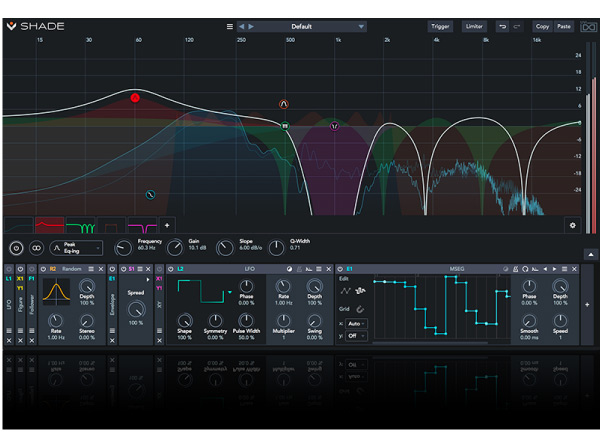Open the Peak Eq-ing filter type dropdown
Screen dimensions: 600x444
click(x=76, y=248)
